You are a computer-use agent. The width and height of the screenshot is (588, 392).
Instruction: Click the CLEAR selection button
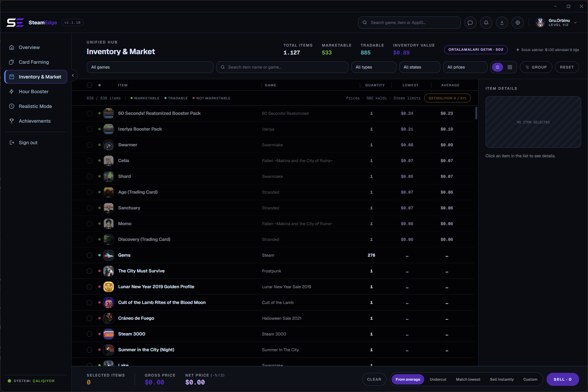[374, 379]
